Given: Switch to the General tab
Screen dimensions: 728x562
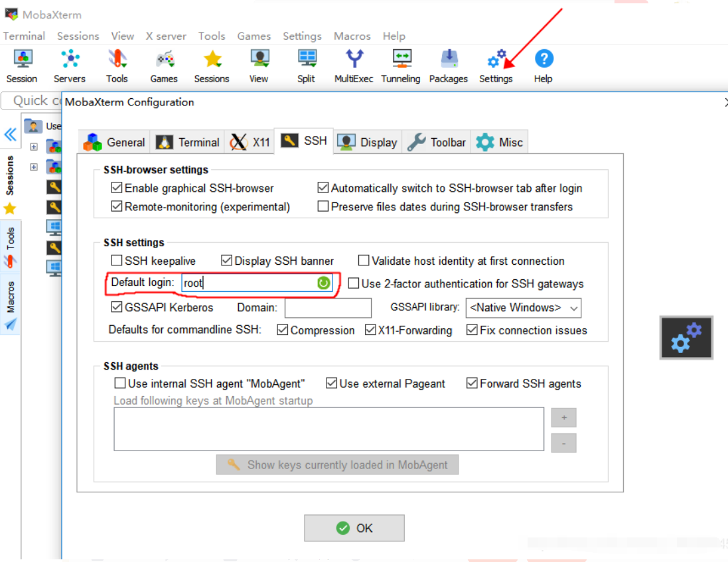Looking at the screenshot, I should point(114,142).
